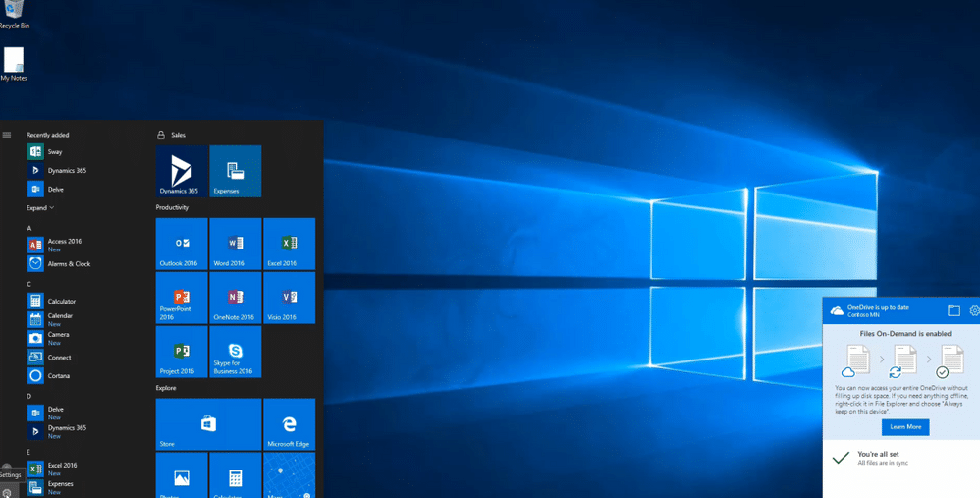Screen dimensions: 980x498
Task: Click the OneDrive cloud icon in header
Action: [x=837, y=310]
